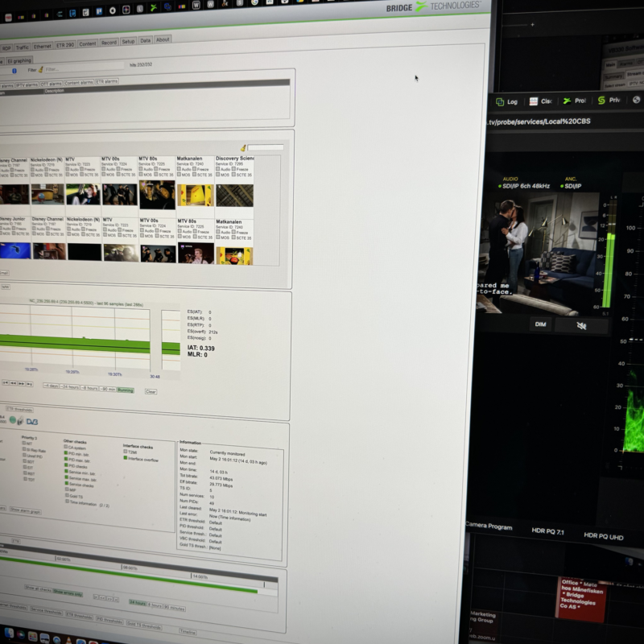The image size is (644, 644).
Task: Open the Cisco bookmark in the browser bar
Action: pyautogui.click(x=540, y=101)
